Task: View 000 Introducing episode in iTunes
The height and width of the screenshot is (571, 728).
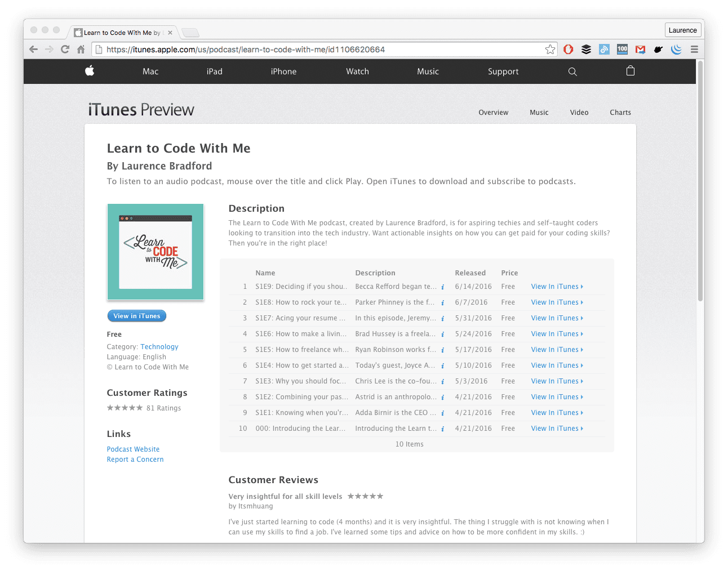Action: [557, 429]
